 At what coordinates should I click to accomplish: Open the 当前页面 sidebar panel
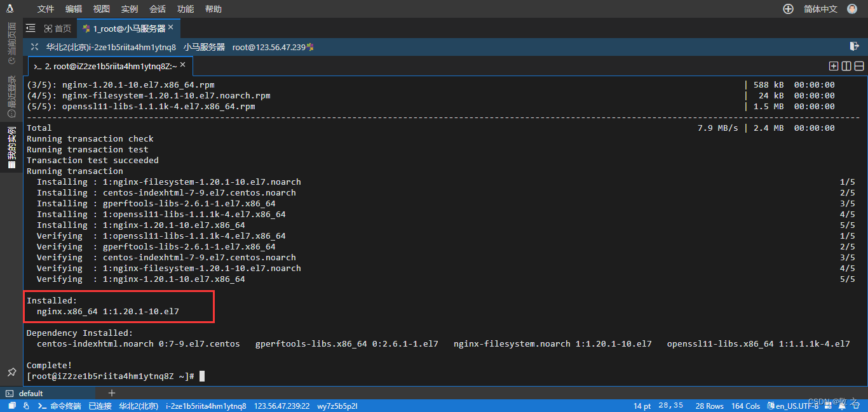point(11,43)
